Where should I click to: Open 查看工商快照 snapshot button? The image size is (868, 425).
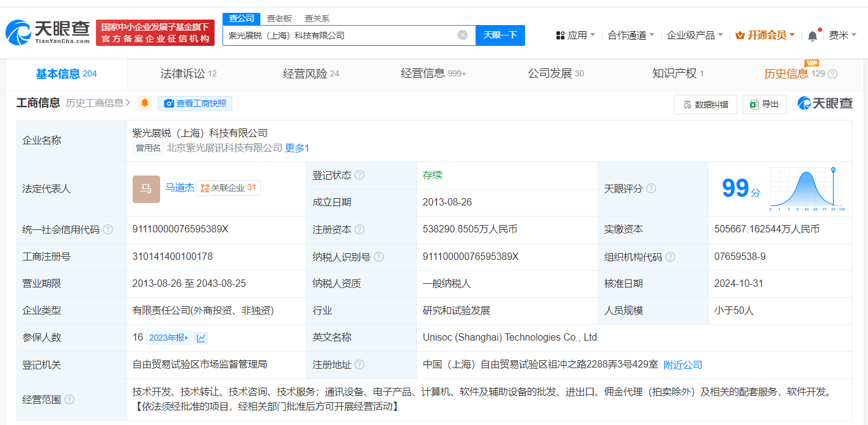click(x=195, y=103)
